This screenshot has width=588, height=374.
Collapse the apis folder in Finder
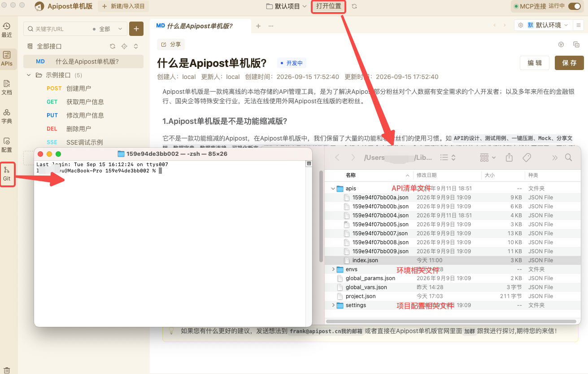pyautogui.click(x=332, y=189)
